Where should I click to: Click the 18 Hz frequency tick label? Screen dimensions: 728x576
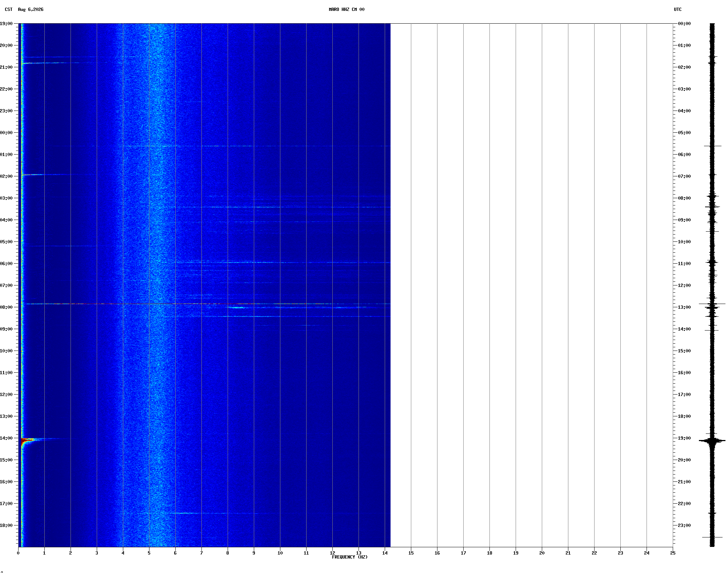pyautogui.click(x=489, y=553)
